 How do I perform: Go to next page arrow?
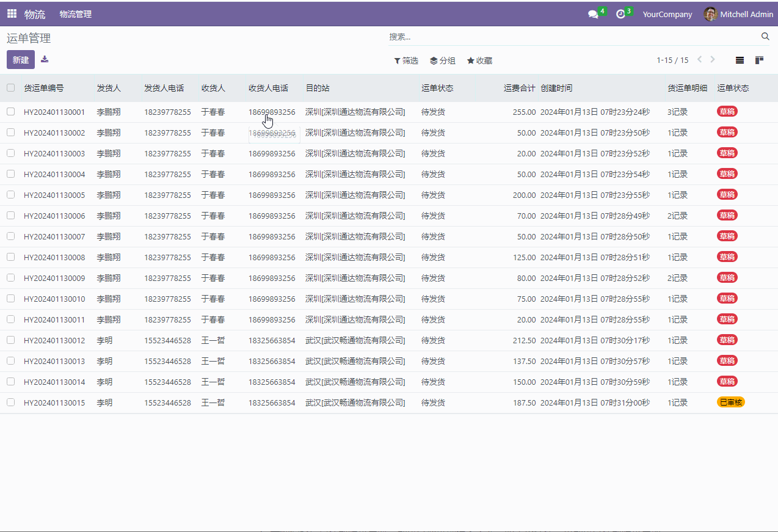click(x=713, y=60)
